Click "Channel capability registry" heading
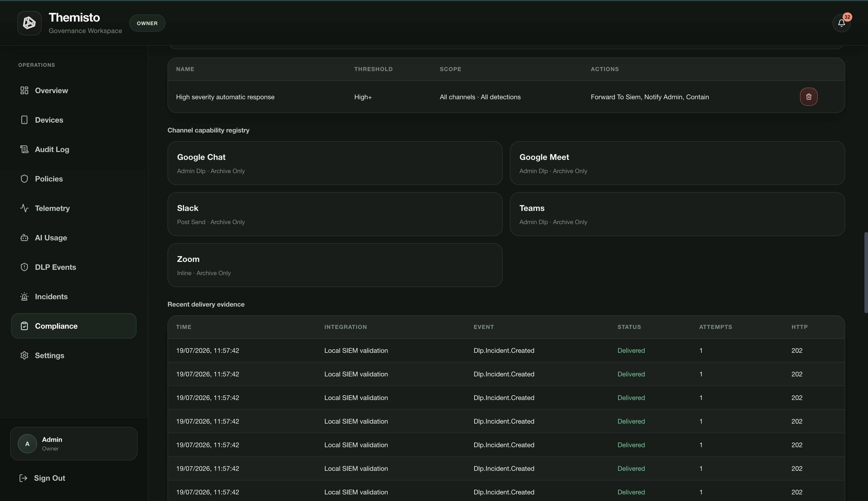Image resolution: width=868 pixels, height=501 pixels. tap(208, 130)
